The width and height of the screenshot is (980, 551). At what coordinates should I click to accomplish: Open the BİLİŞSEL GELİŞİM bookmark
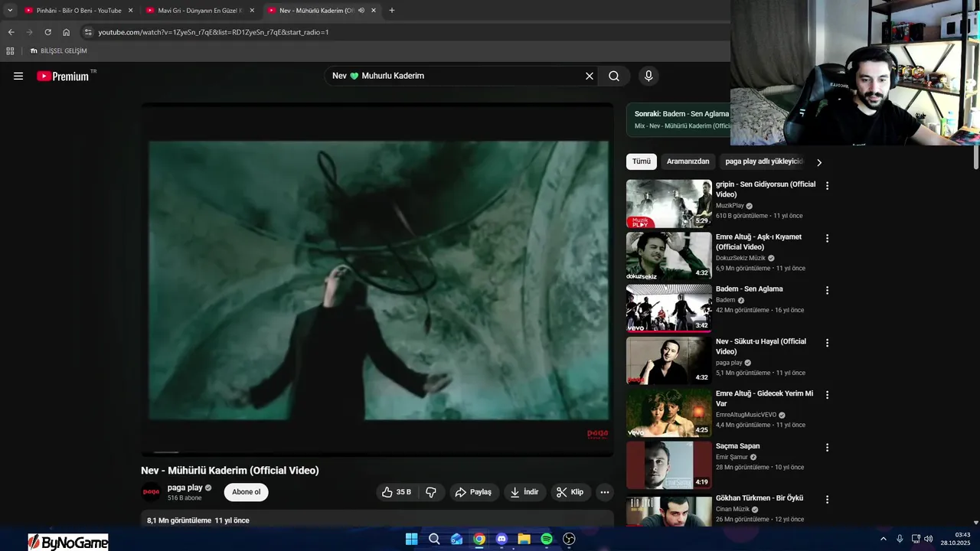pyautogui.click(x=59, y=51)
